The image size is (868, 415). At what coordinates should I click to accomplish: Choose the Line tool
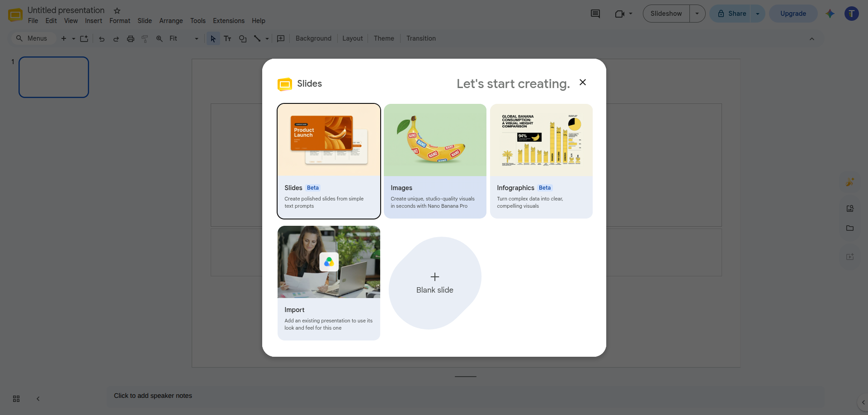click(x=257, y=38)
